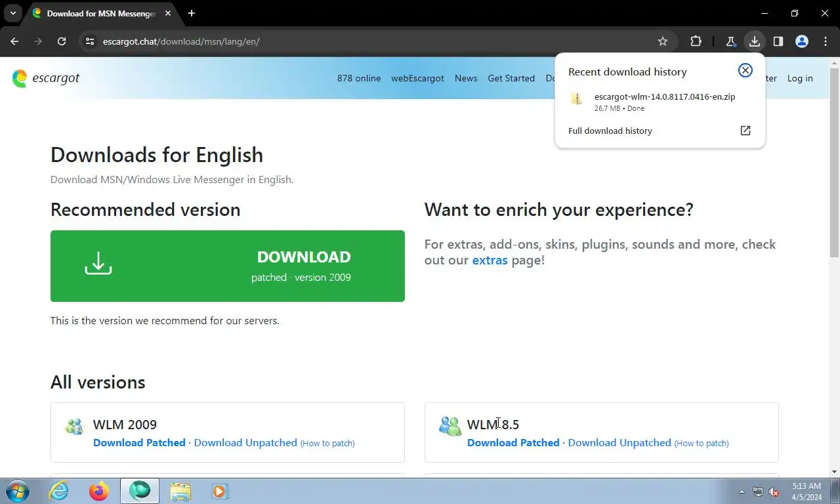Click Download Unpatched for WLM 8.5
840x504 pixels.
pos(619,443)
